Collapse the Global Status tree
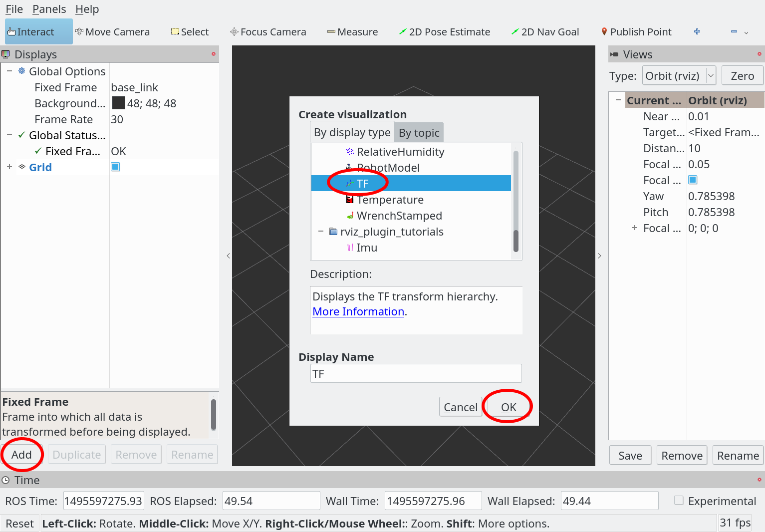The width and height of the screenshot is (765, 532). [9, 135]
